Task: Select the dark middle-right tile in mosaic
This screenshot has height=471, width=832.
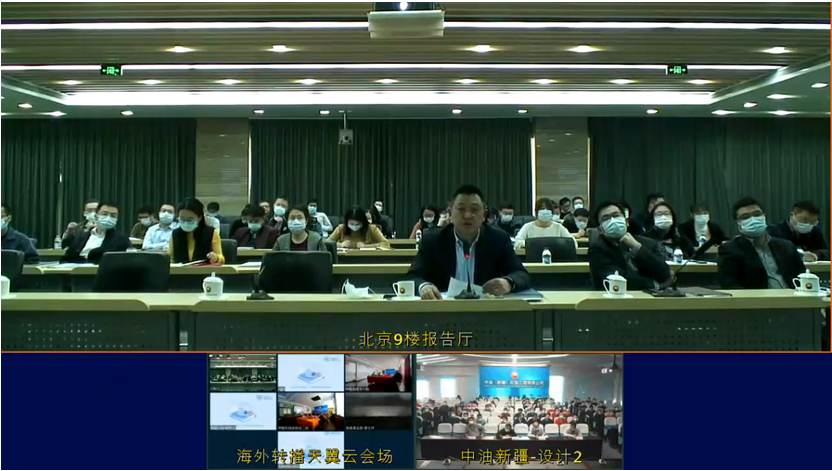Action: tap(378, 410)
